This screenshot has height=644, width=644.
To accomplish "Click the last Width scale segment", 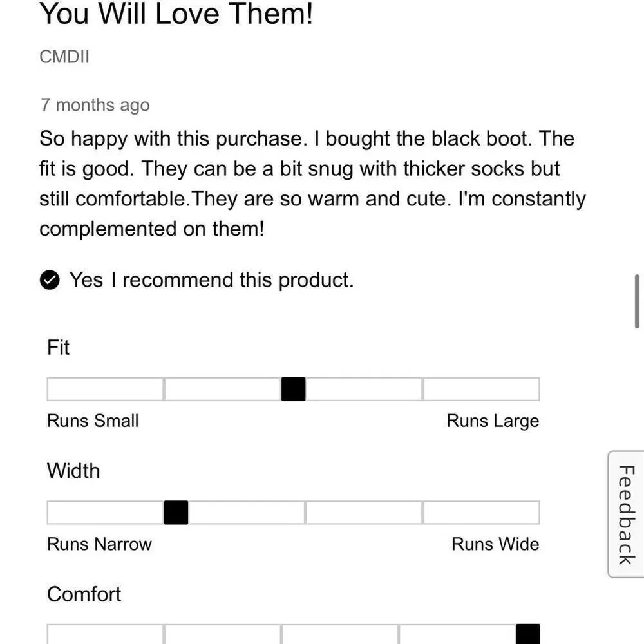I will coord(481,512).
